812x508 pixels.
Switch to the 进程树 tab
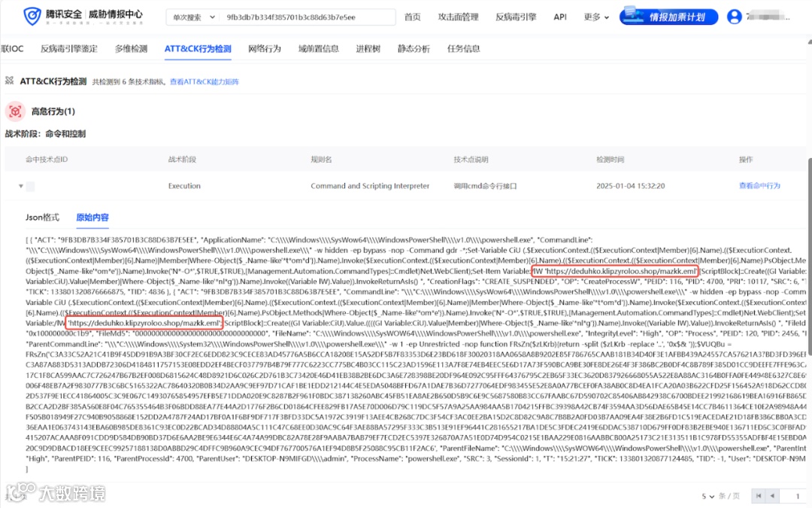click(368, 49)
